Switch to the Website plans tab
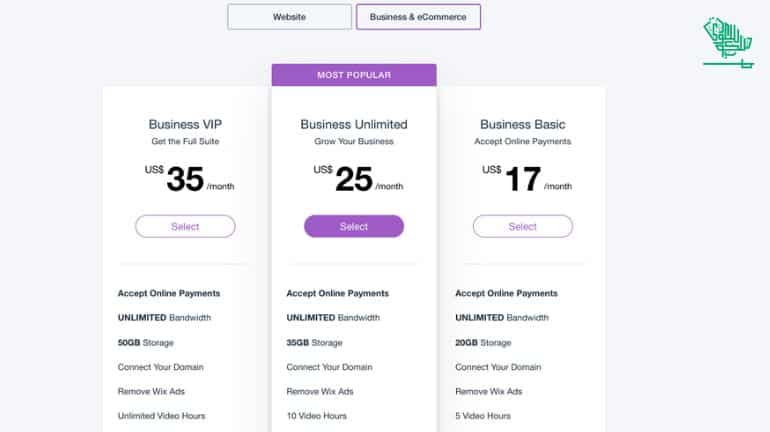The image size is (770, 432). (289, 17)
